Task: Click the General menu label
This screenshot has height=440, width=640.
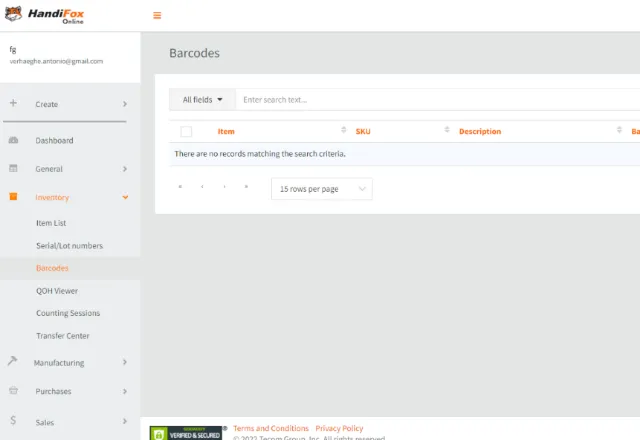Action: click(x=49, y=169)
